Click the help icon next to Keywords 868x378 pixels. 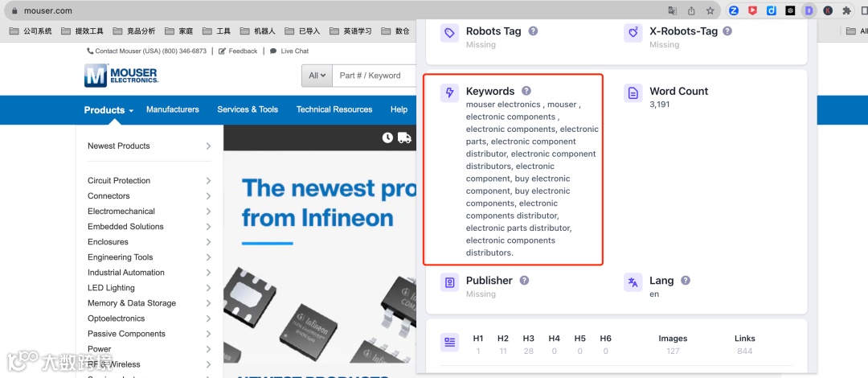coord(526,91)
